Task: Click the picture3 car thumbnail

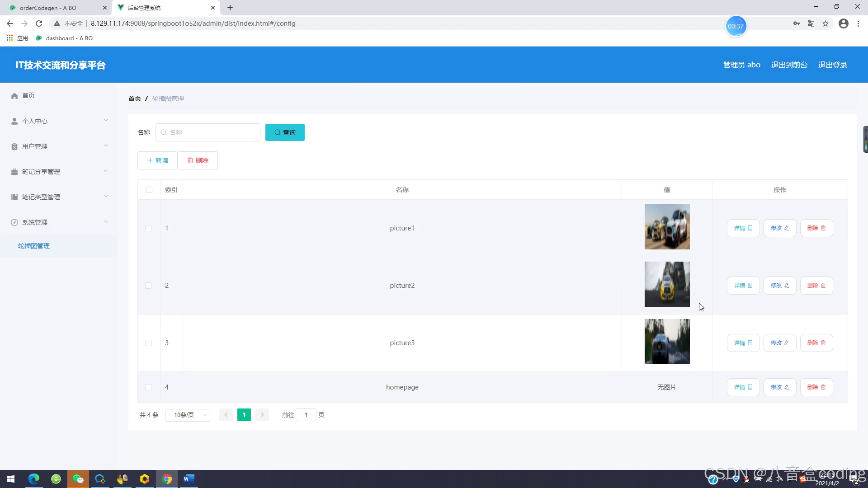Action: (667, 342)
